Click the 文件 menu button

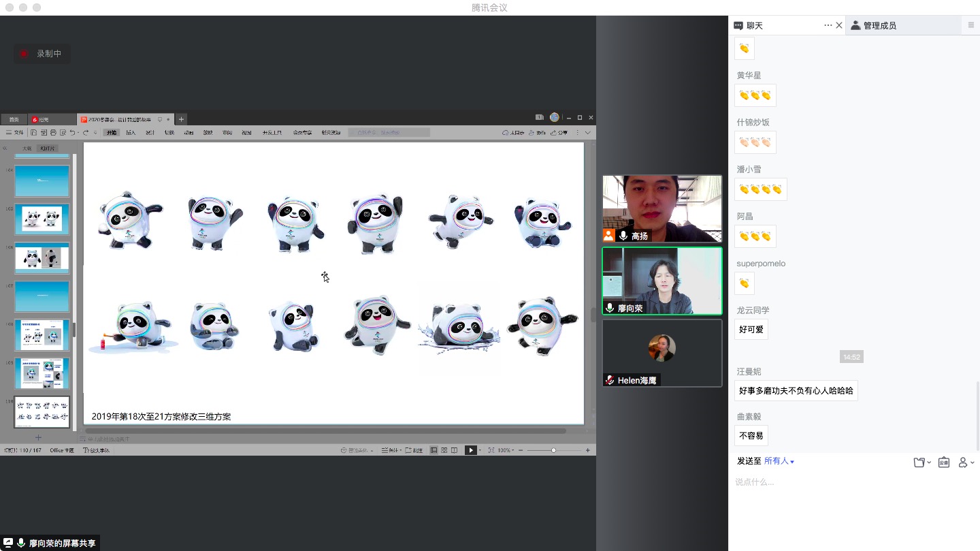14,132
